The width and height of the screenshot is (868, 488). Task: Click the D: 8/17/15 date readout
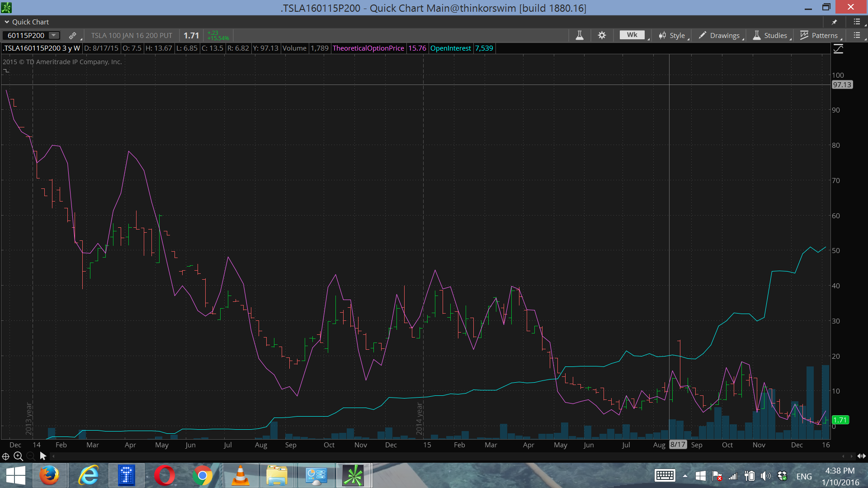[101, 48]
